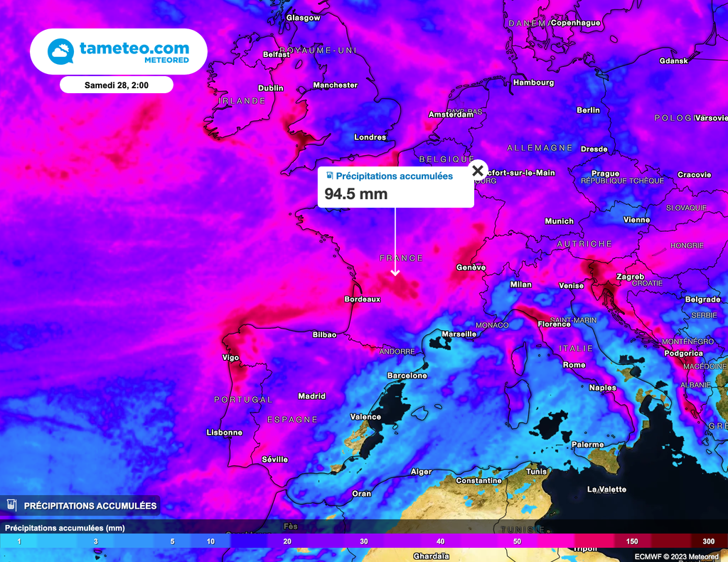The height and width of the screenshot is (562, 728).
Task: Click the Berlin label on the map
Action: [x=588, y=110]
